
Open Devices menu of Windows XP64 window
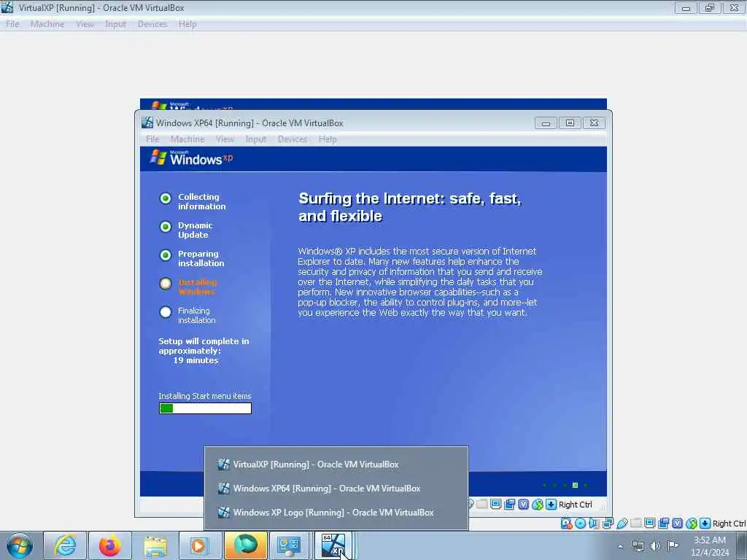tap(292, 139)
